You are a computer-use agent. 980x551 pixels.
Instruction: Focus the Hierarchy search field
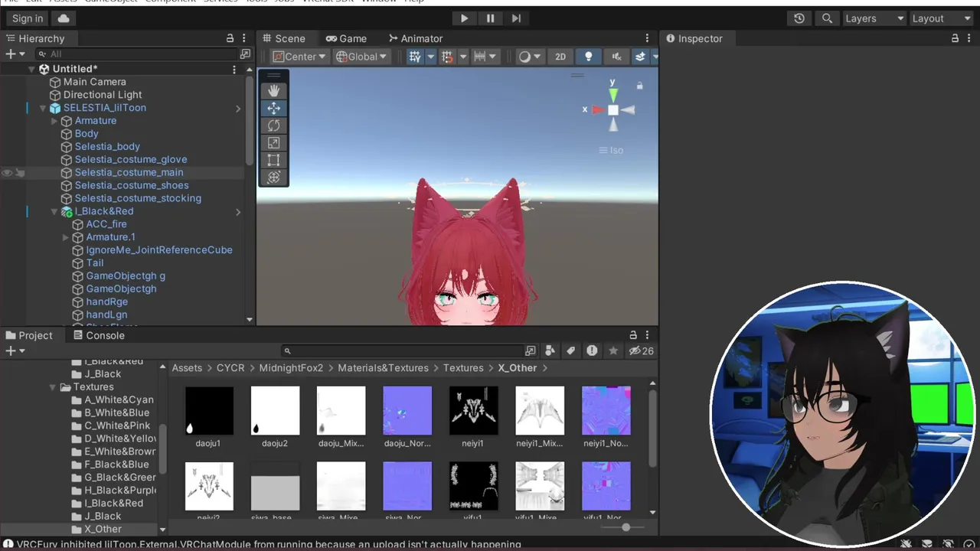pyautogui.click(x=138, y=54)
